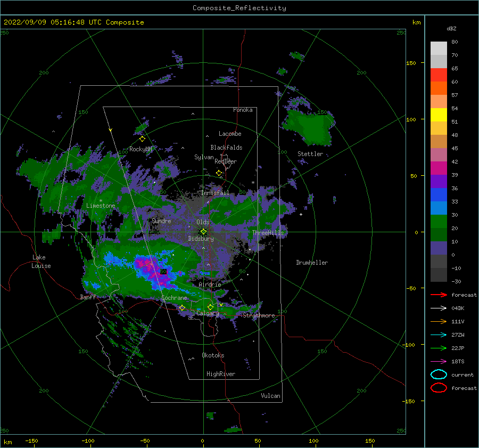479x448 pixels.
Task: Click the yellow diamond marker near RockyMH
Action: [142, 139]
